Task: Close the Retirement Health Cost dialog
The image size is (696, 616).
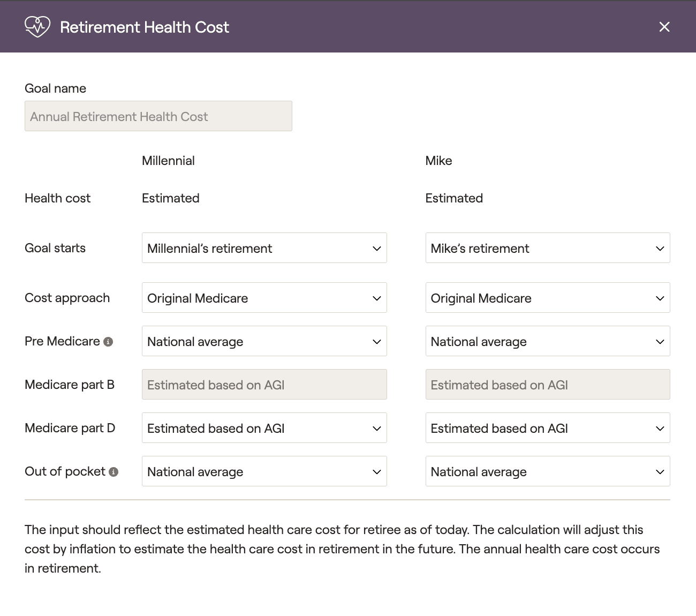Action: (664, 27)
